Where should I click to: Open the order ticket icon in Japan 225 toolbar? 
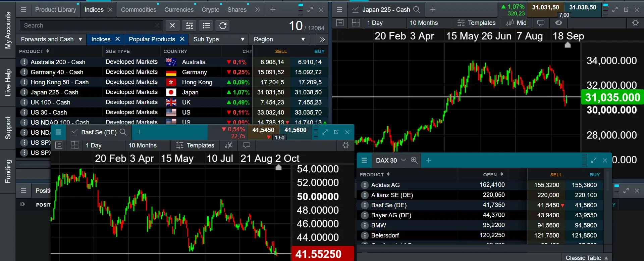(x=340, y=23)
